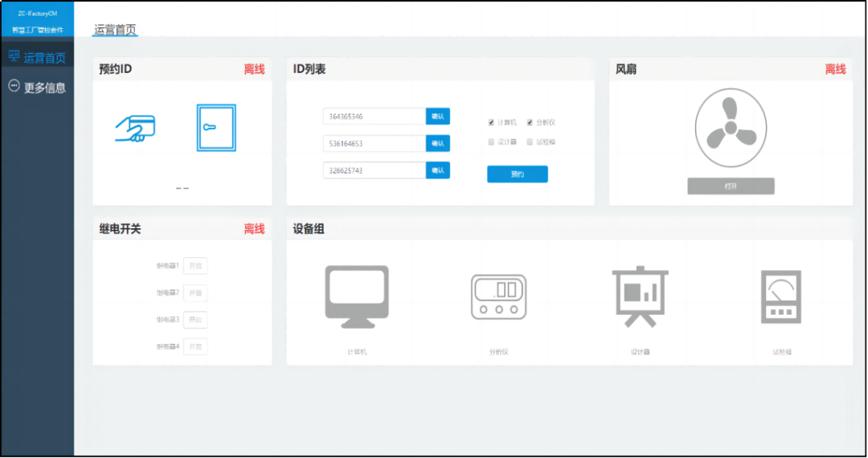Toggle the 继电器2 开启 switch

tap(195, 292)
